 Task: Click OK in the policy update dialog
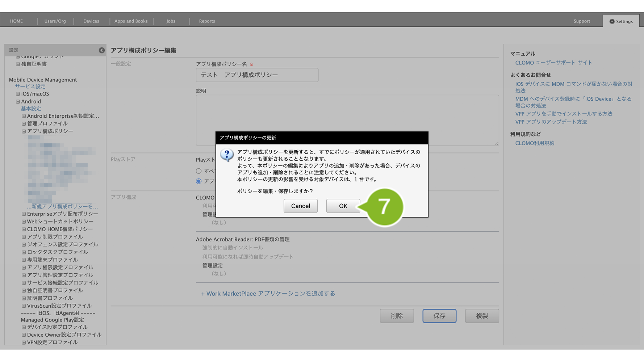click(343, 206)
